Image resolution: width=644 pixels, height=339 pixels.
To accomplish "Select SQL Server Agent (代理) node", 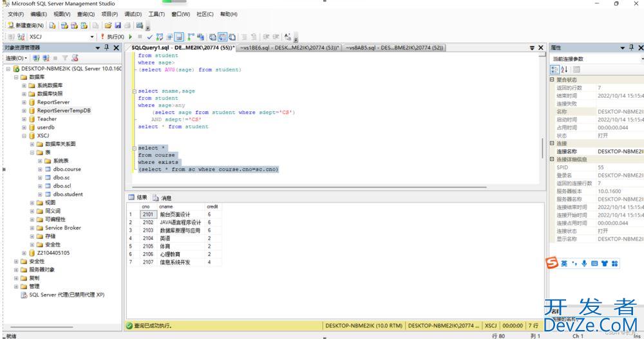I will point(66,295).
